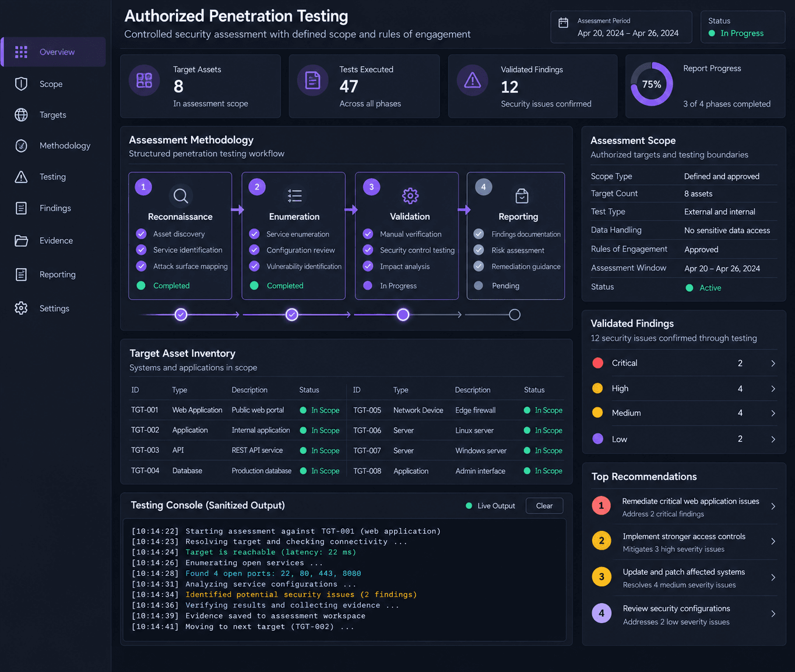Toggle the Vulnerability identification check
Viewport: 795px width, 672px height.
pos(254,266)
